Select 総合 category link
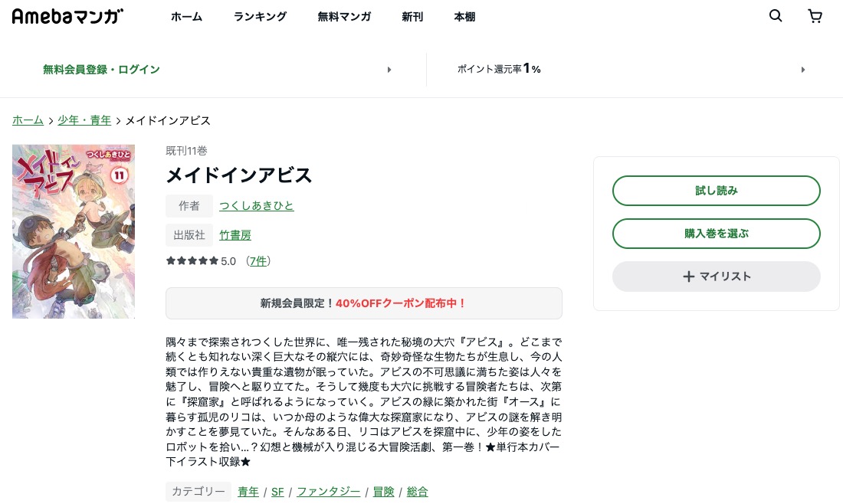Screen dimensions: 843x504 click(x=417, y=492)
